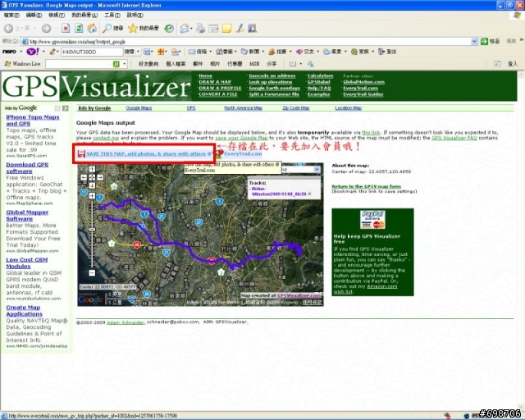Open the File menu (first menu item)
This screenshot has width=525, height=420.
tap(11, 15)
